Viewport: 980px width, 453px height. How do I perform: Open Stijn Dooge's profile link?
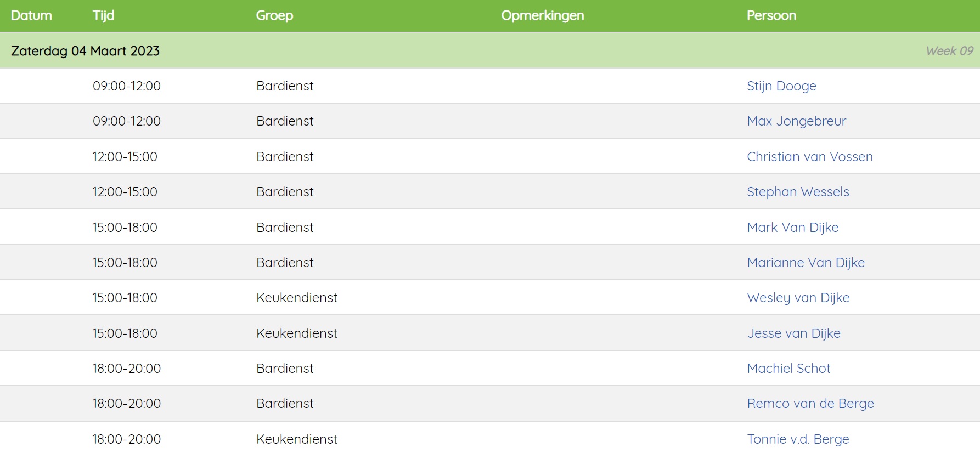pyautogui.click(x=781, y=86)
